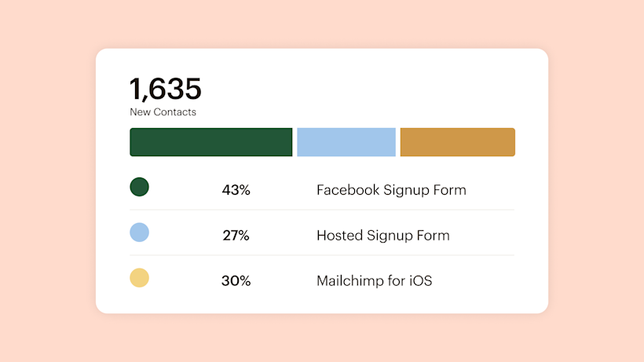644x362 pixels.
Task: Click divider line under Hosted Signup Form row
Action: click(x=322, y=255)
